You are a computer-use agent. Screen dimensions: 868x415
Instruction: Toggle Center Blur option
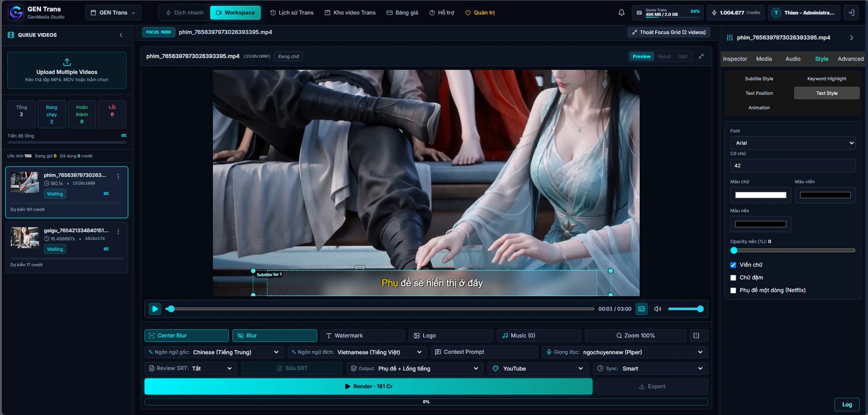187,336
